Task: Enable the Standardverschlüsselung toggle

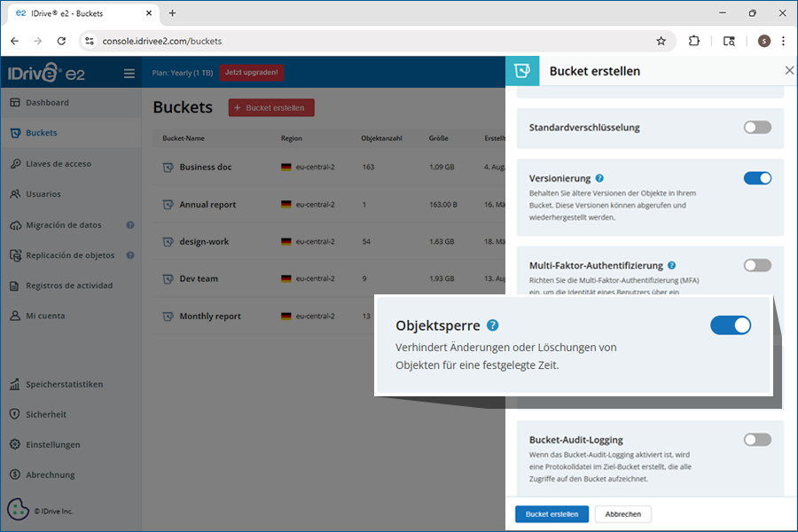Action: click(757, 128)
